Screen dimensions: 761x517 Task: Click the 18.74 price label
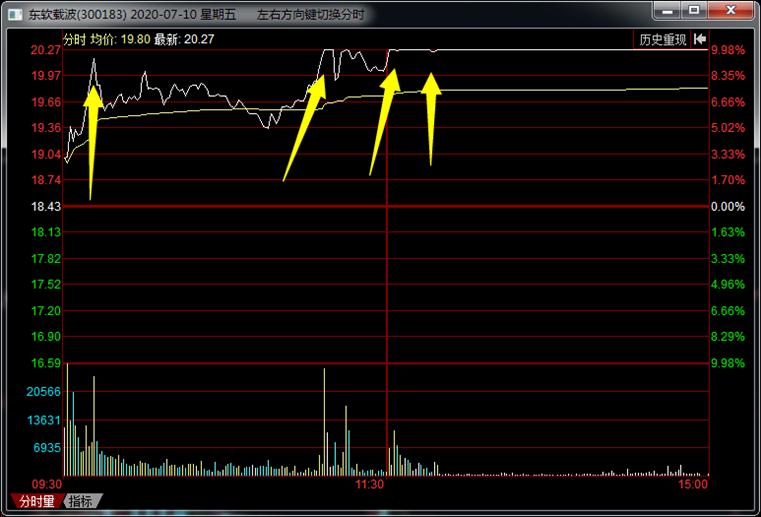(x=46, y=180)
